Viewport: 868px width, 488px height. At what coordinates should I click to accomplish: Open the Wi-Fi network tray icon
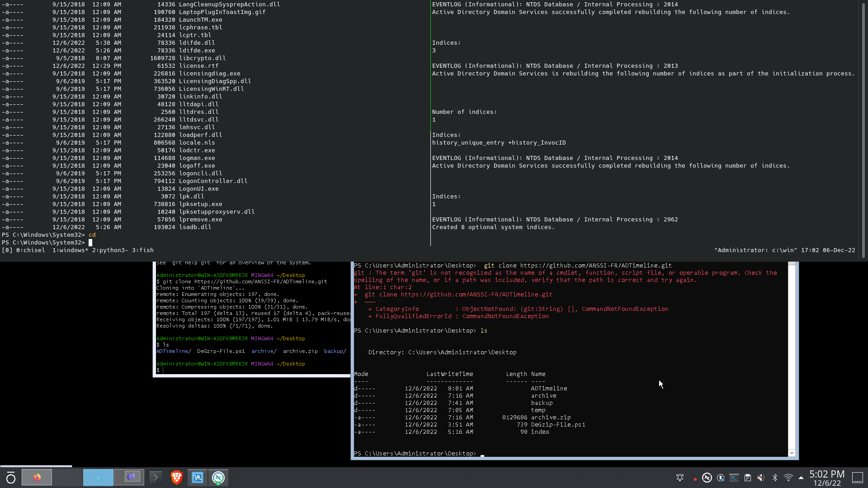click(x=788, y=478)
